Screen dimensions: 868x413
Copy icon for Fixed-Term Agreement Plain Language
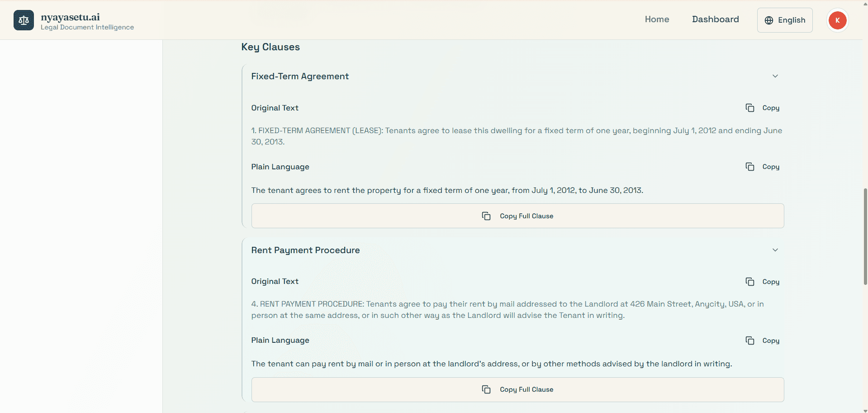749,167
